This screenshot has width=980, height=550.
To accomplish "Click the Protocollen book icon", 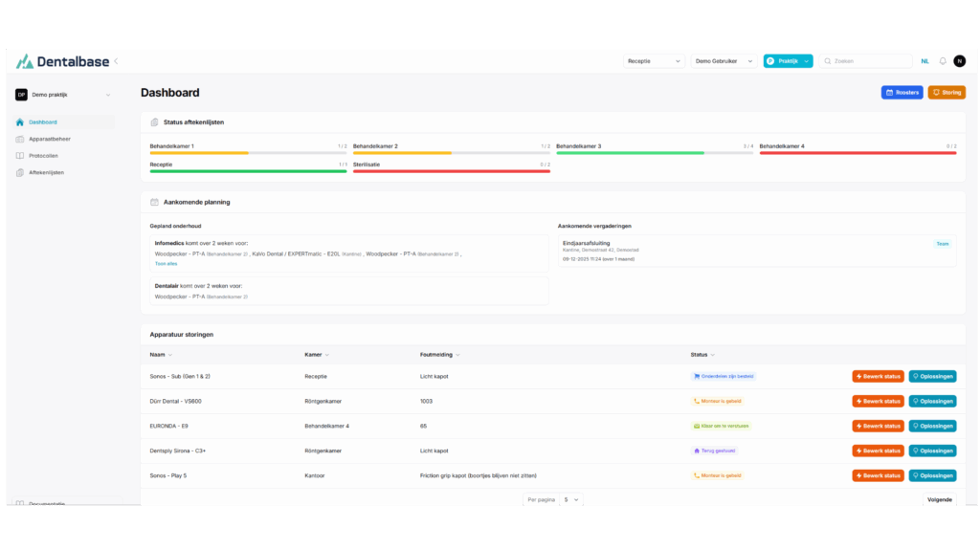I will tap(20, 155).
